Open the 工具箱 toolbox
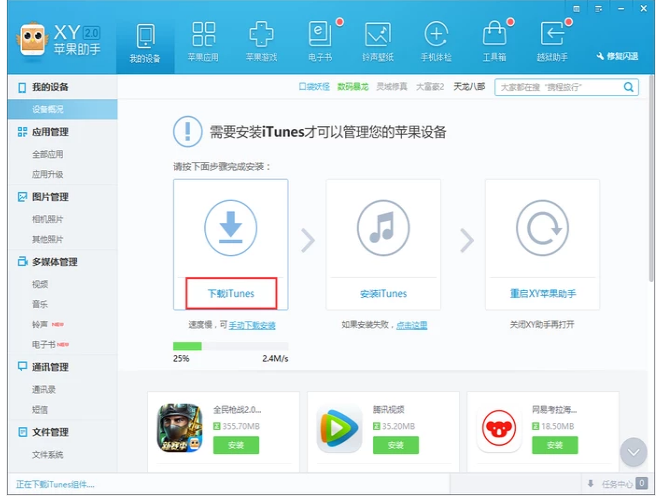The image size is (656, 498). [x=494, y=41]
